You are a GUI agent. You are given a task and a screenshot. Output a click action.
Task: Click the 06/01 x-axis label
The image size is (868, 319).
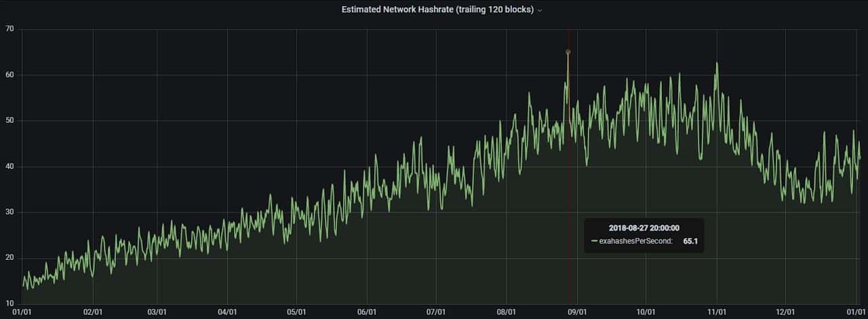(x=367, y=312)
